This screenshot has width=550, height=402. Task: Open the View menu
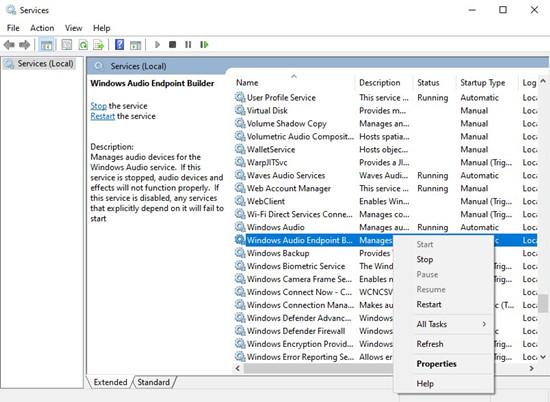coord(73,28)
